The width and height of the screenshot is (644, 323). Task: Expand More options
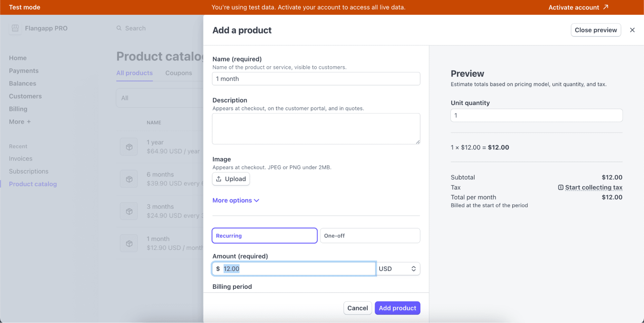pyautogui.click(x=235, y=200)
